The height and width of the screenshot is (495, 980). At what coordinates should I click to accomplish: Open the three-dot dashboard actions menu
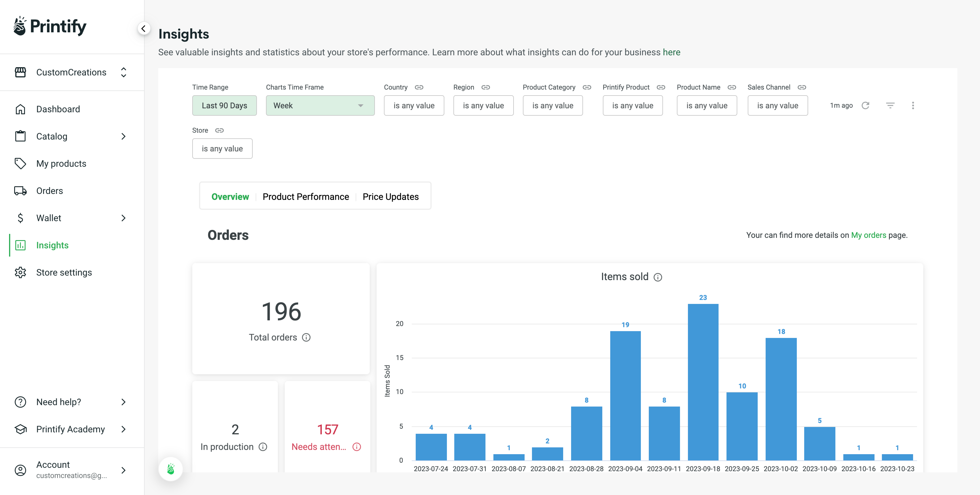coord(913,105)
